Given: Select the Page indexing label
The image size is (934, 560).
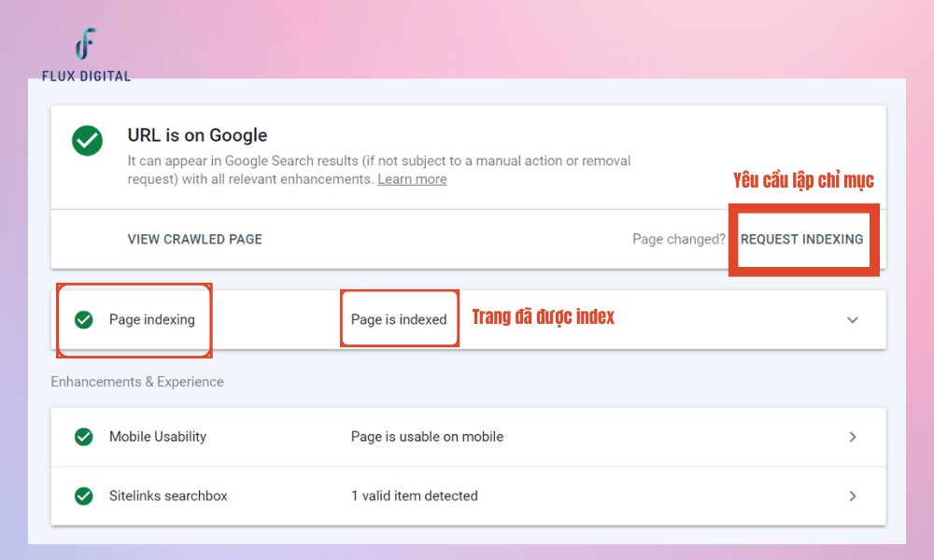Looking at the screenshot, I should tap(152, 319).
